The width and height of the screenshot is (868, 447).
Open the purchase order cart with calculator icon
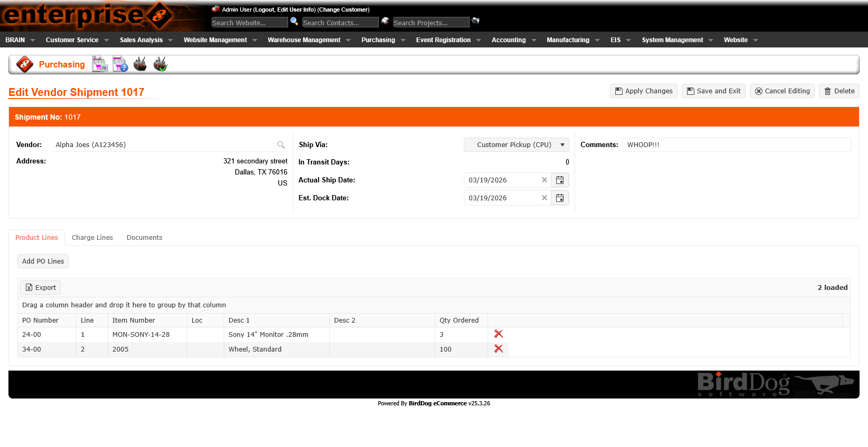(x=100, y=64)
